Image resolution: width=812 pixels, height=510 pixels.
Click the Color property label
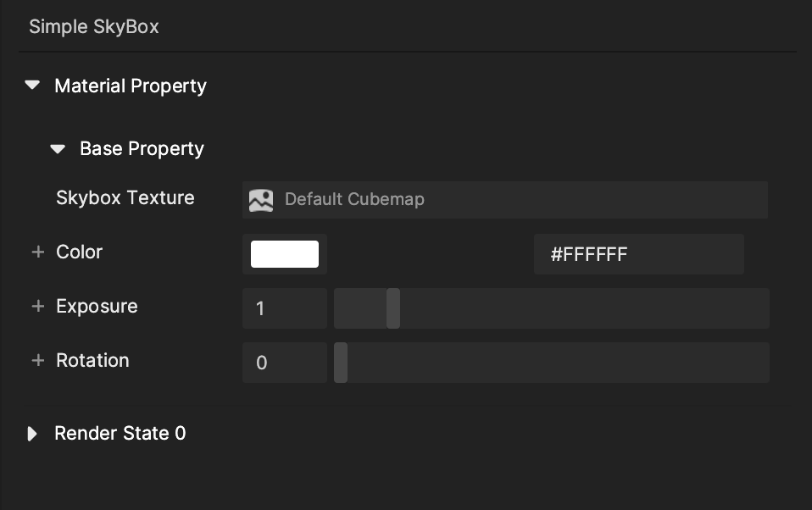click(78, 252)
